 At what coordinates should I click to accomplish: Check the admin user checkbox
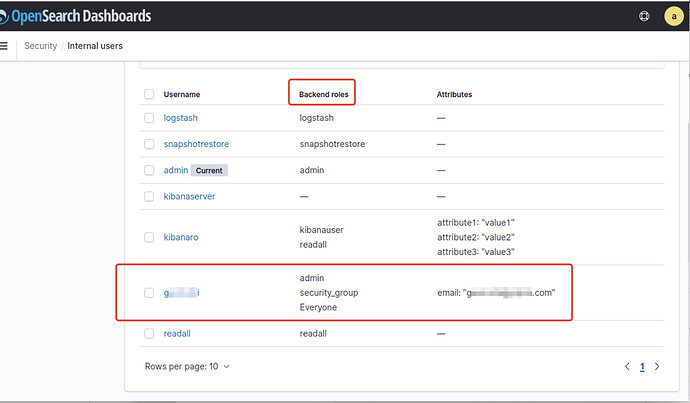149,170
